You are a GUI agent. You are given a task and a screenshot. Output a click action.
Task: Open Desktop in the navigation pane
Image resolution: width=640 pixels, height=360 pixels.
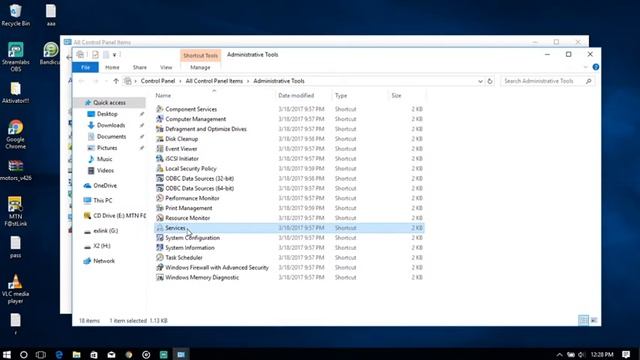coord(107,114)
